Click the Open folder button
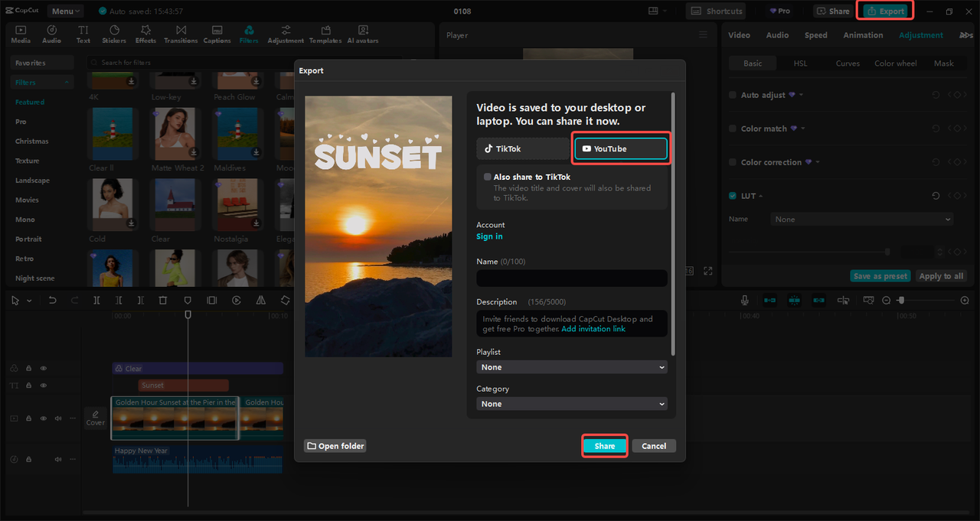980x521 pixels. pos(335,446)
